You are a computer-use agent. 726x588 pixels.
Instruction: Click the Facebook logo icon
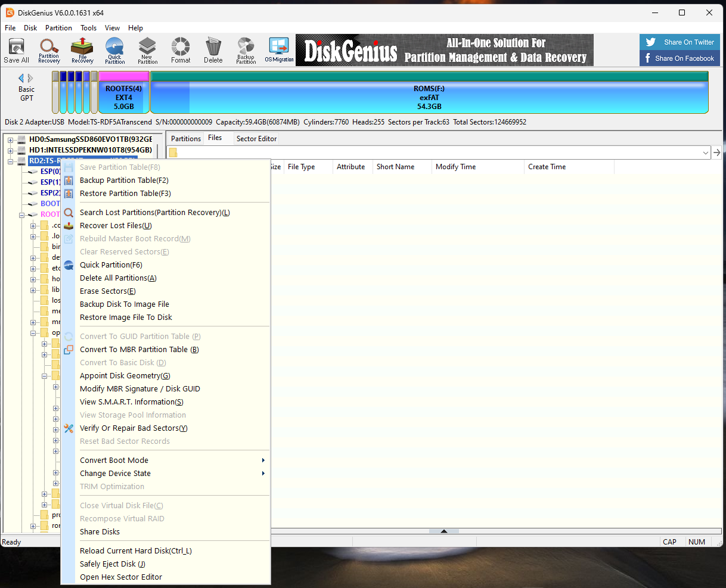click(x=648, y=58)
